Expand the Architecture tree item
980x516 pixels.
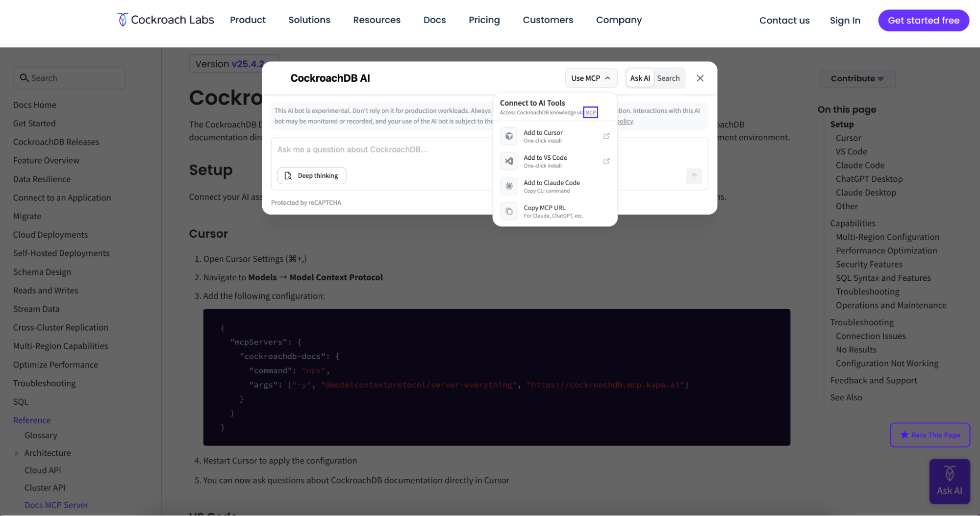click(x=17, y=453)
